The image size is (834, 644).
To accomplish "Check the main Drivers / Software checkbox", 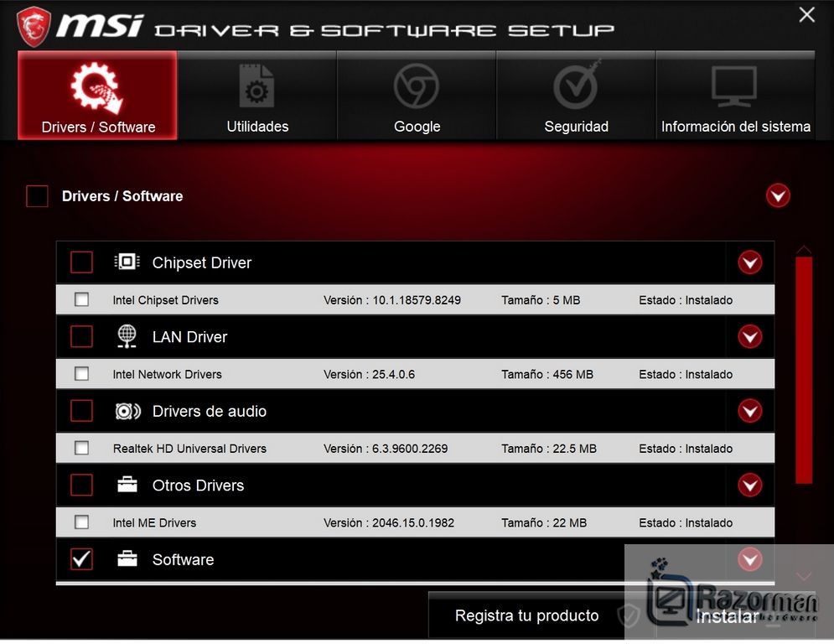I will [37, 196].
